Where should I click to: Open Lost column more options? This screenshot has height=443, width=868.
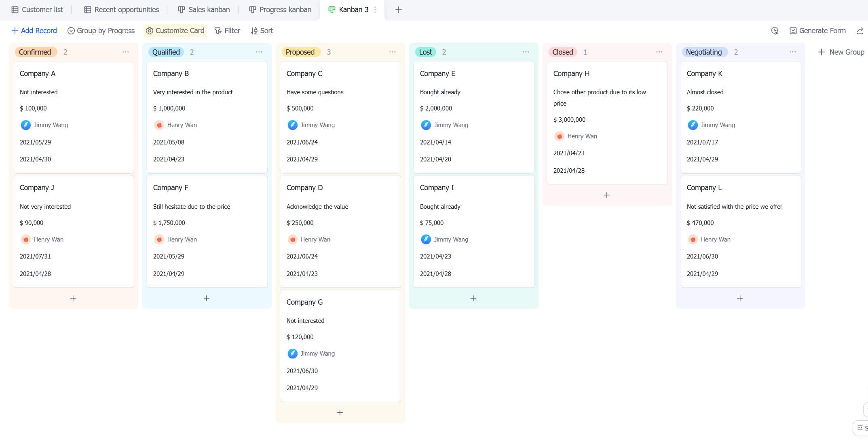pos(526,52)
